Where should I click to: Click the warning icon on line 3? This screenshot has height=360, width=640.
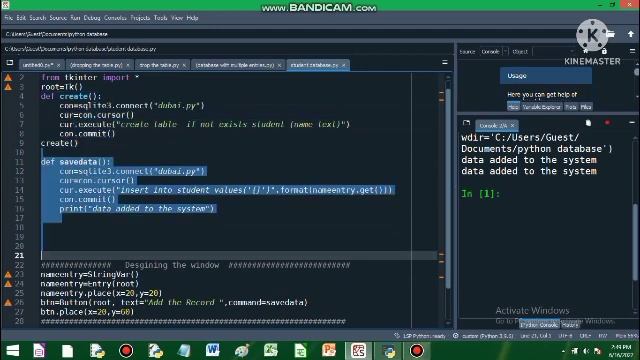[8, 87]
